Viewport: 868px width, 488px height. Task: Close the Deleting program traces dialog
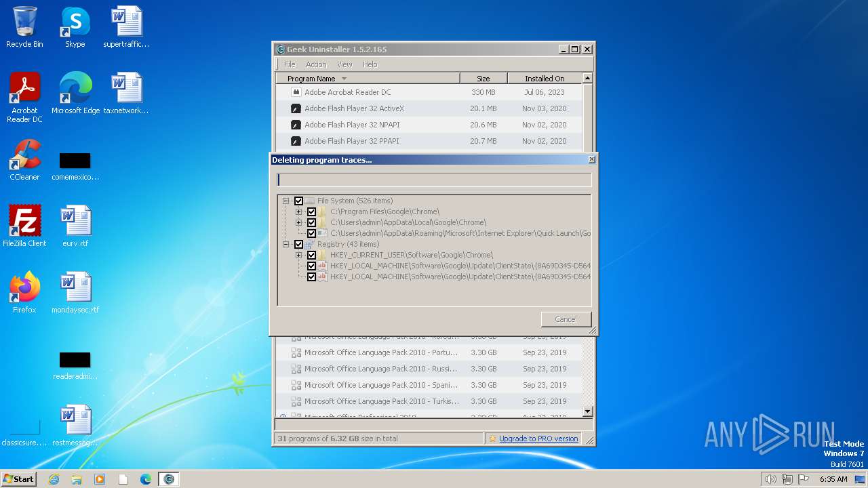coord(591,159)
